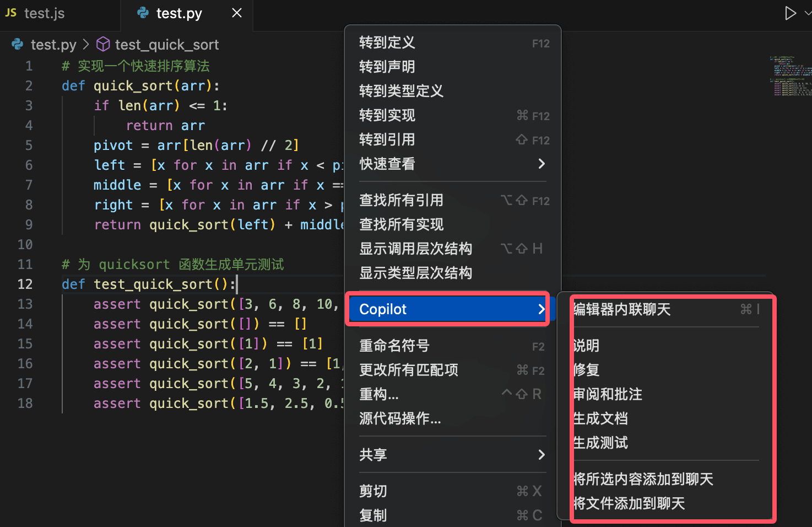The width and height of the screenshot is (812, 527).
Task: Start 编辑器内联聊天 from the Copilot submenu
Action: [621, 309]
